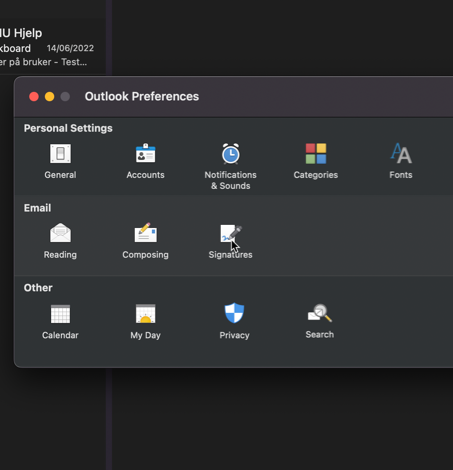Click the Signatures text label

(x=230, y=255)
